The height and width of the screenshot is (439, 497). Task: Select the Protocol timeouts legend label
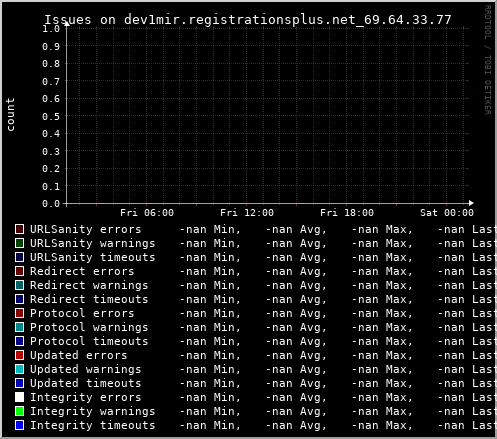[x=89, y=341]
